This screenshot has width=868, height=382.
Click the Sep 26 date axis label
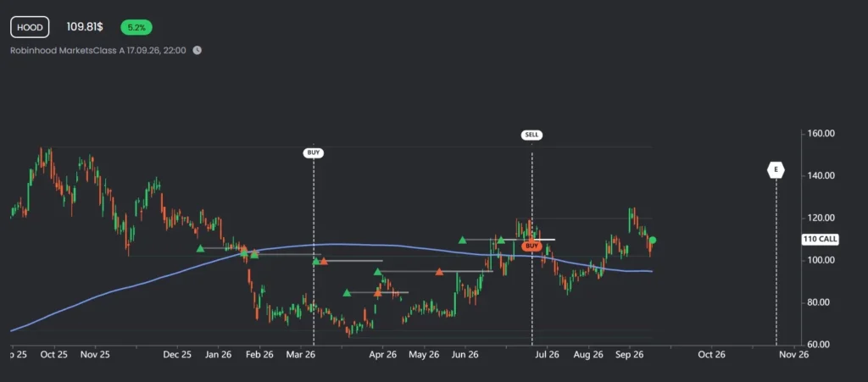pyautogui.click(x=630, y=354)
